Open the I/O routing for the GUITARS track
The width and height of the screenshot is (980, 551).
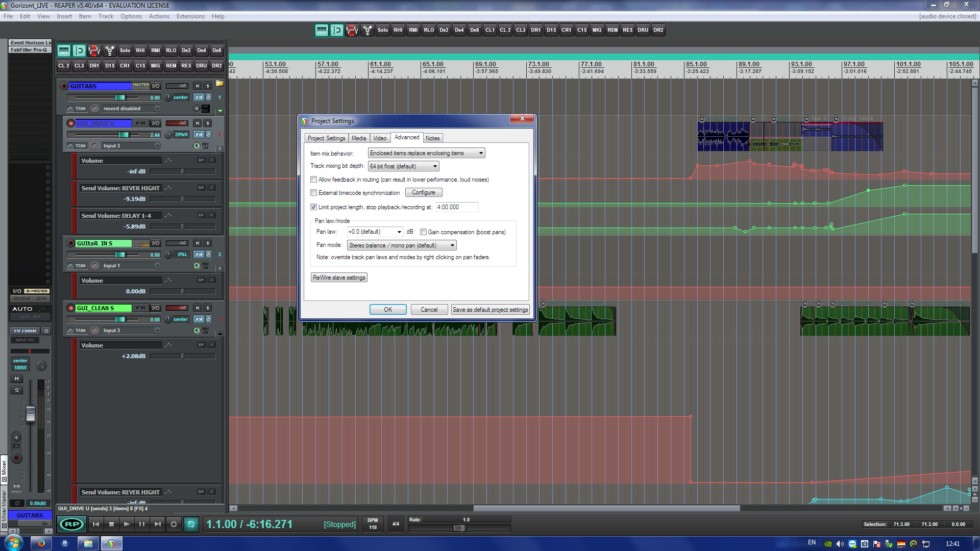pos(156,86)
